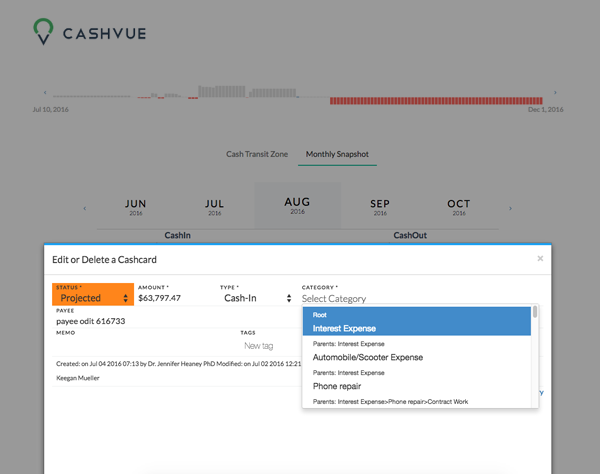Close the Edit or Delete a Cashcard dialog

540,258
